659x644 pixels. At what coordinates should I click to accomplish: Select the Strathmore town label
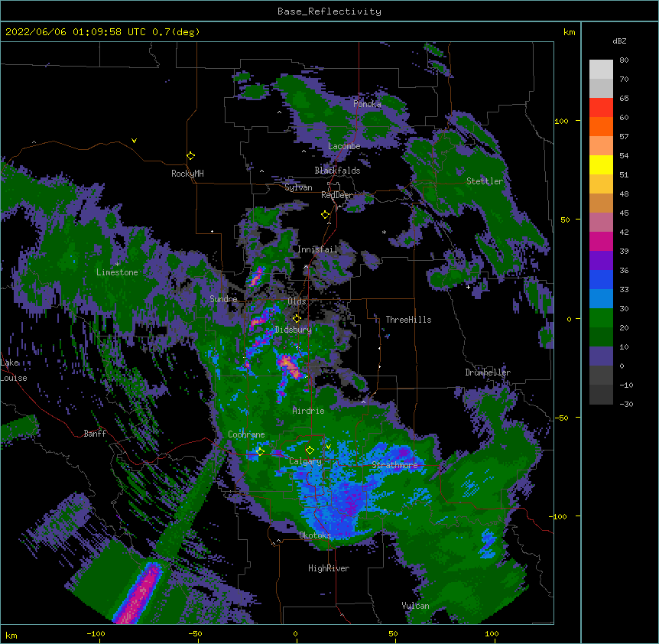coord(394,465)
